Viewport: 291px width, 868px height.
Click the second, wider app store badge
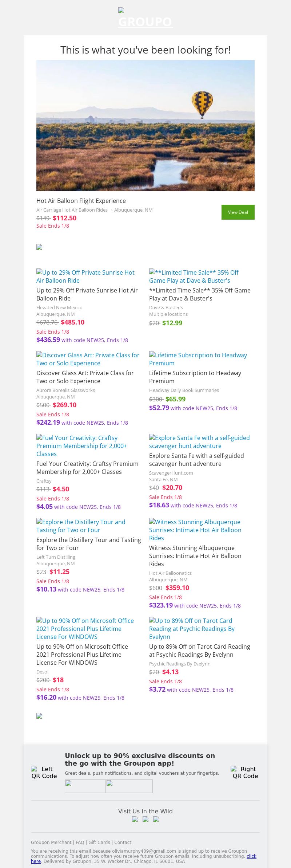coord(129,786)
